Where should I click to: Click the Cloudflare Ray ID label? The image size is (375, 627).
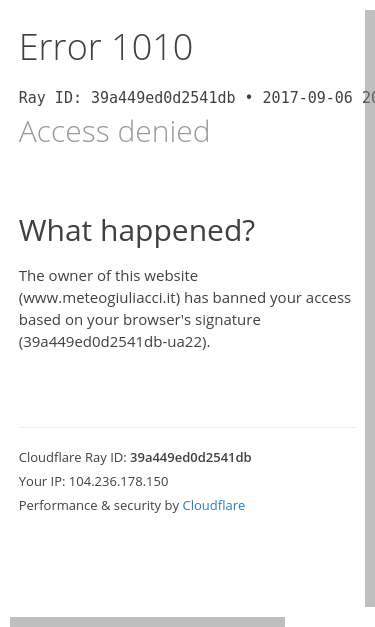click(x=73, y=457)
